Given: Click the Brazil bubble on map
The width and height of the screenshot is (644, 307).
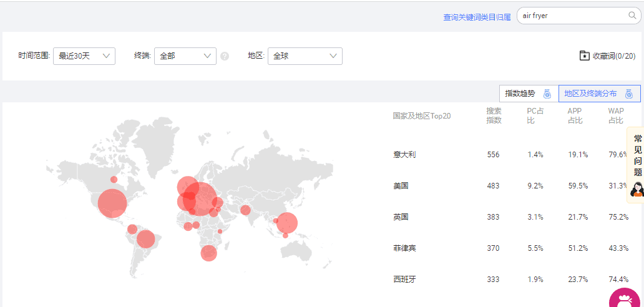Looking at the screenshot, I should coord(145,239).
